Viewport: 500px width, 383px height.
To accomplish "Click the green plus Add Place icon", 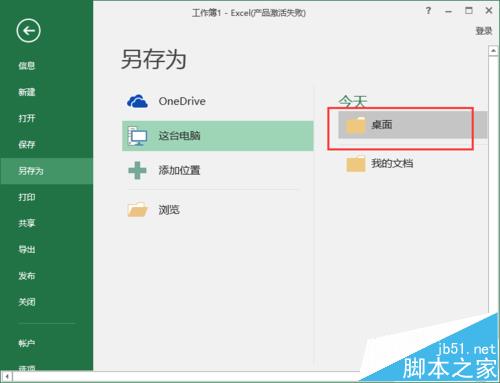I will click(137, 170).
